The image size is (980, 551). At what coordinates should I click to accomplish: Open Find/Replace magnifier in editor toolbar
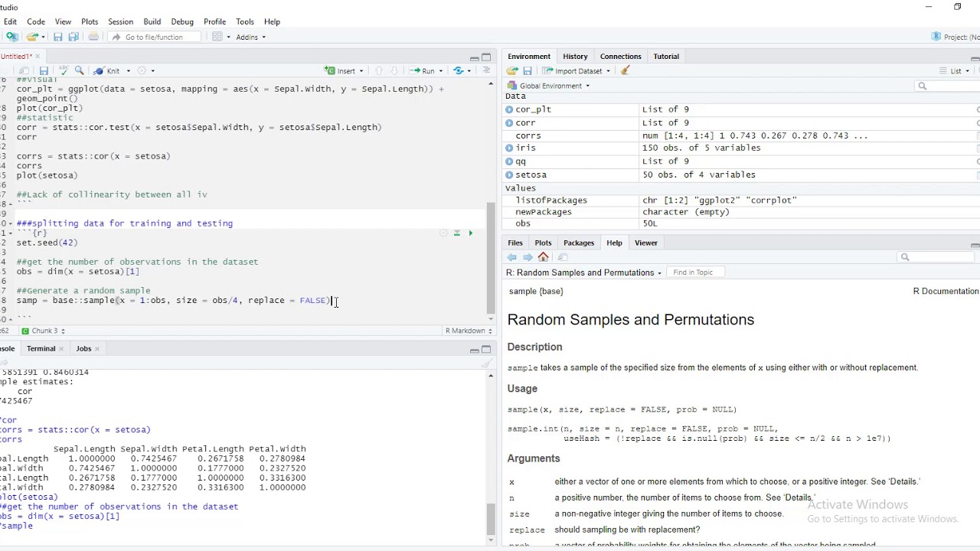point(79,70)
